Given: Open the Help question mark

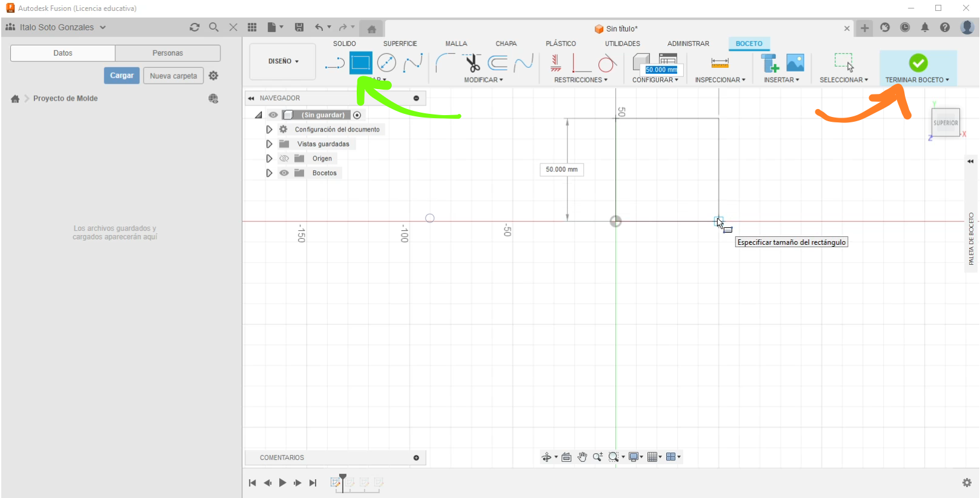Looking at the screenshot, I should (x=945, y=27).
